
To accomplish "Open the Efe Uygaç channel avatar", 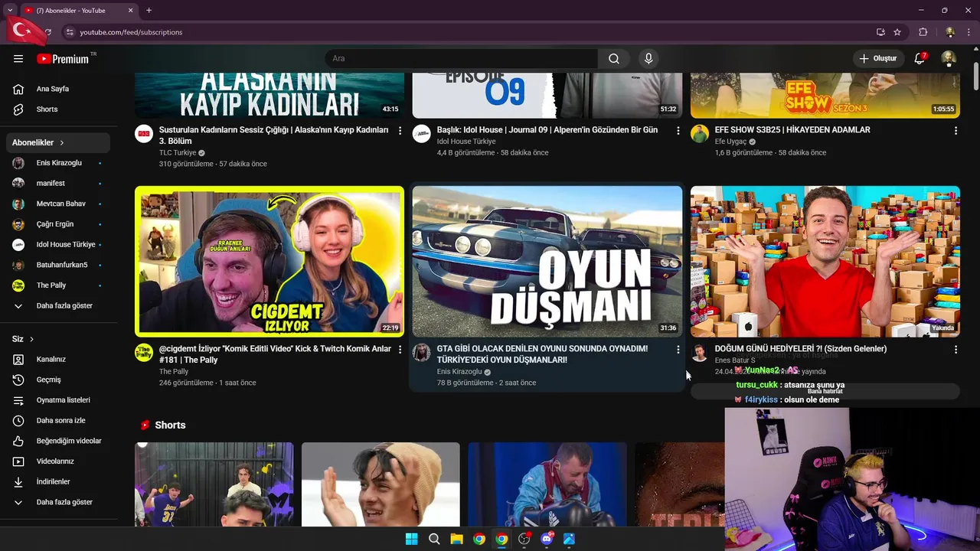I will 700,134.
